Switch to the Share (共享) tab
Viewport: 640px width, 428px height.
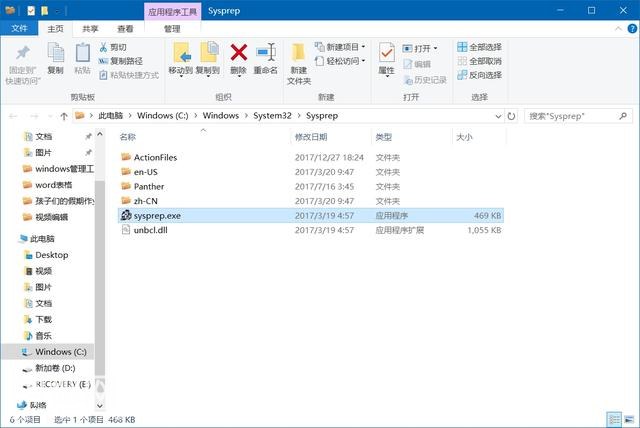pos(90,29)
